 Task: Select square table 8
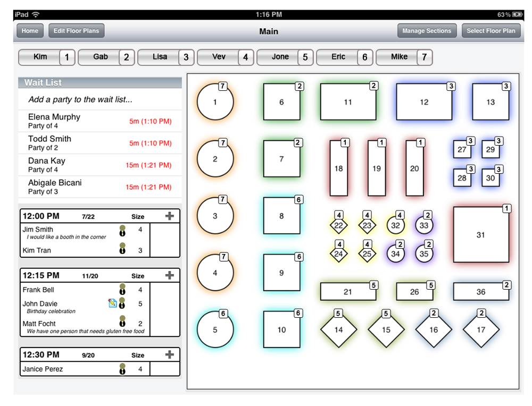[281, 216]
